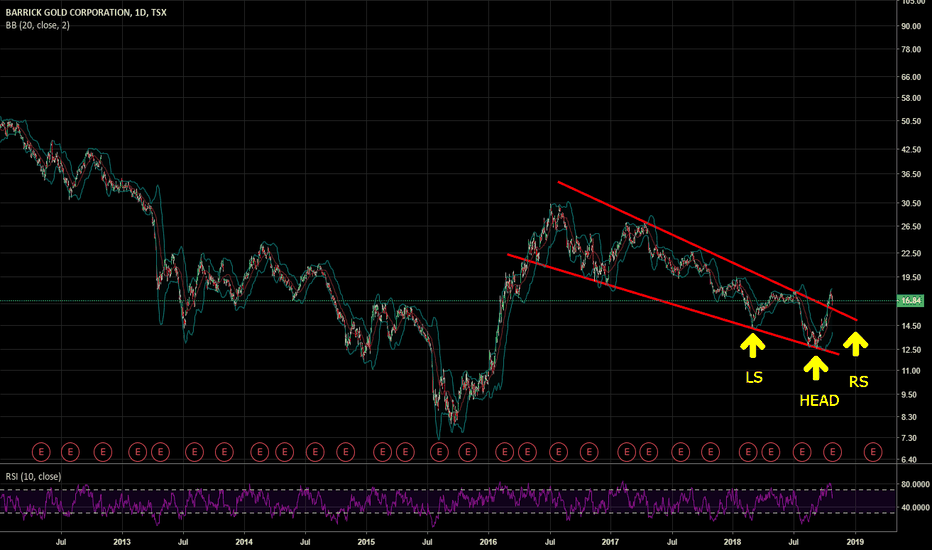Open the first earnings E marker of 2014
This screenshot has width=932, height=550.
(x=260, y=452)
